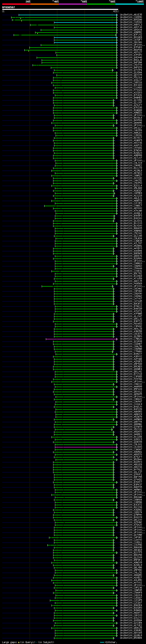Select the UniRef100_A6VLI8 label
Viewport: 146px width, 644px height.
(131, 329)
